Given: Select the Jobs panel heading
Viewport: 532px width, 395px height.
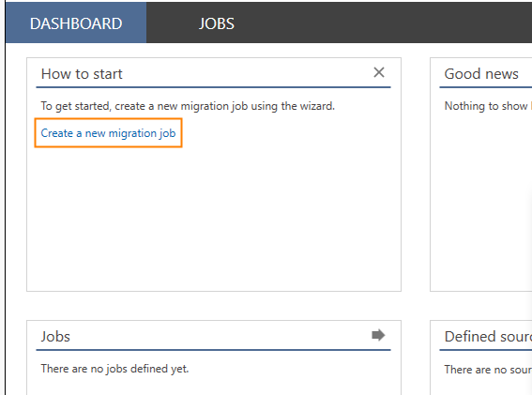Looking at the screenshot, I should [55, 337].
